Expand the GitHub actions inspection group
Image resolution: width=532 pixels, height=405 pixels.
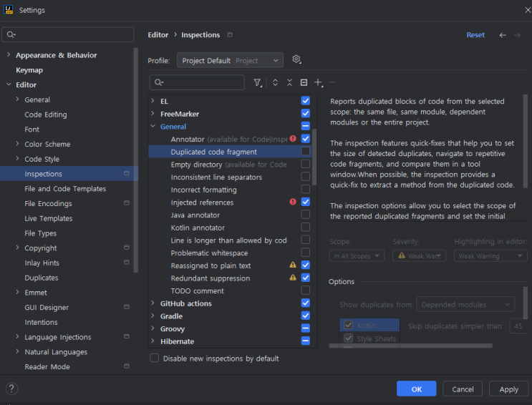(153, 303)
